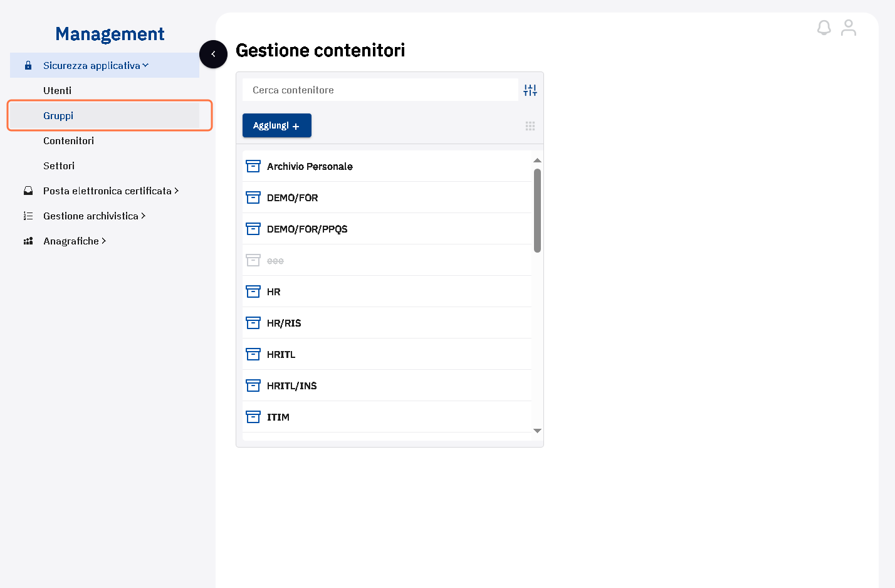895x588 pixels.
Task: Open the user profile icon
Action: 849,28
